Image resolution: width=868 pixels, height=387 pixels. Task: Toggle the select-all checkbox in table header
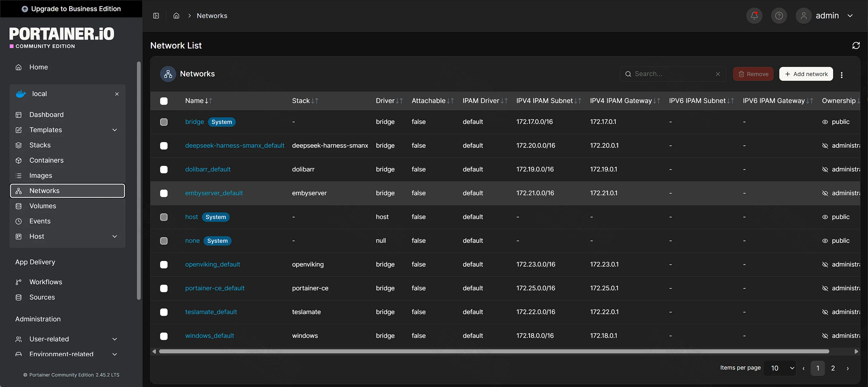coord(164,101)
